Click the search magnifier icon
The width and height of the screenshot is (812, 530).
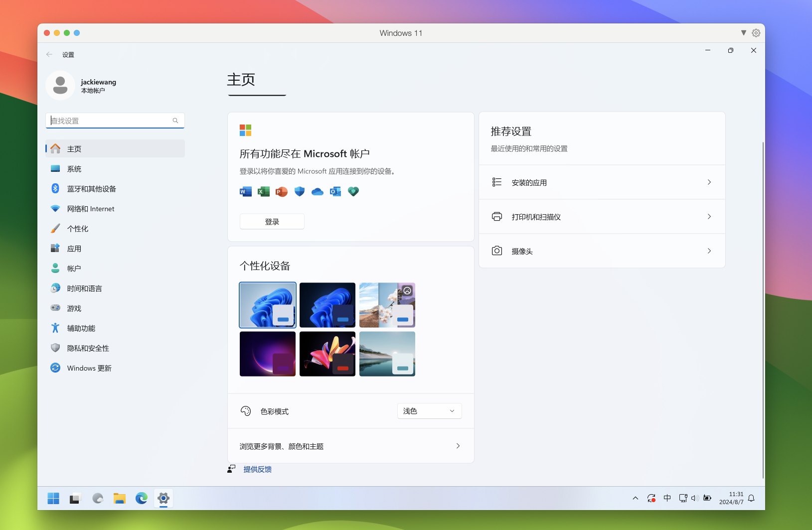(x=175, y=121)
